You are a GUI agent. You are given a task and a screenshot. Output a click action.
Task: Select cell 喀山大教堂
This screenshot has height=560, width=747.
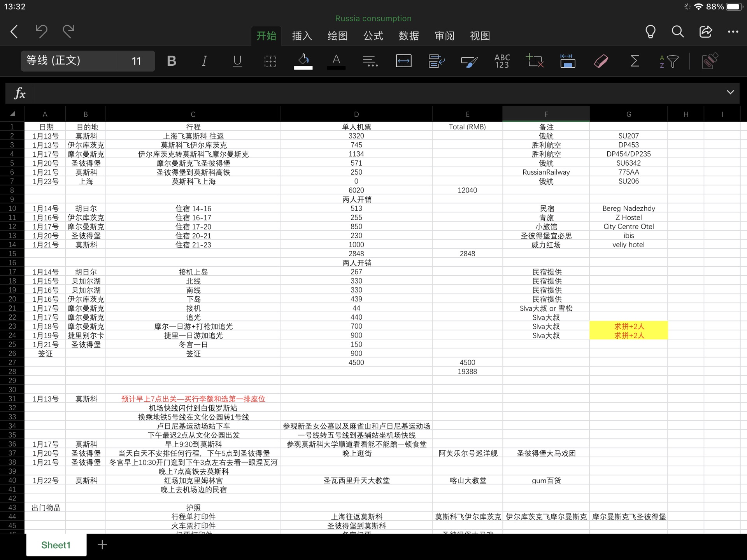[467, 480]
